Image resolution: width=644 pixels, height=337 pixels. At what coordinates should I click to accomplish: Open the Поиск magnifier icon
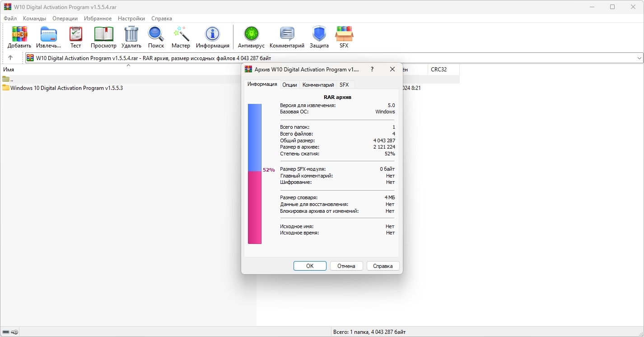156,34
